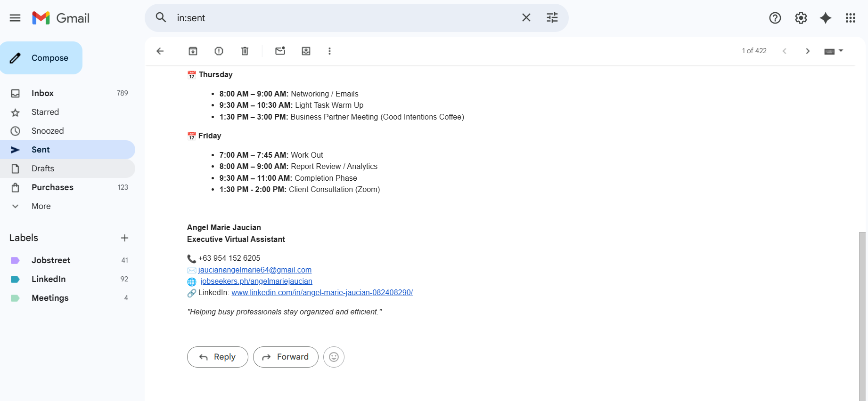This screenshot has height=401, width=868.
Task: Click the Forward button
Action: pyautogui.click(x=286, y=357)
